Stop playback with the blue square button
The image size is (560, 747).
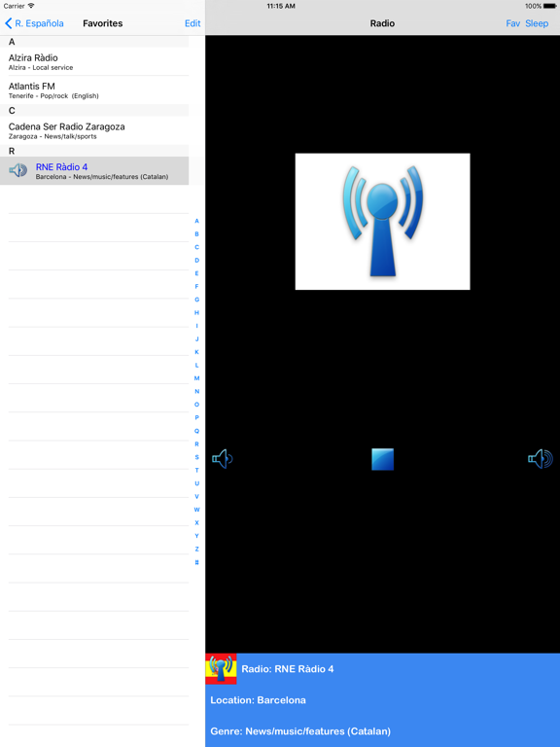click(382, 459)
